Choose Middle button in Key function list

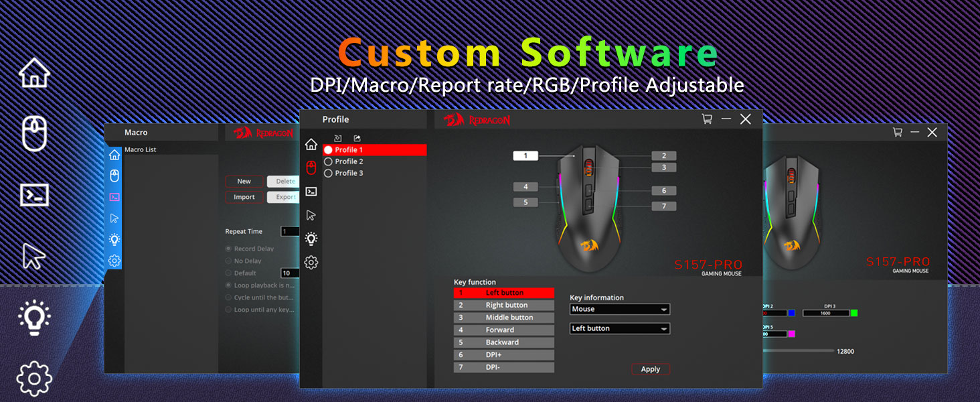tap(504, 318)
